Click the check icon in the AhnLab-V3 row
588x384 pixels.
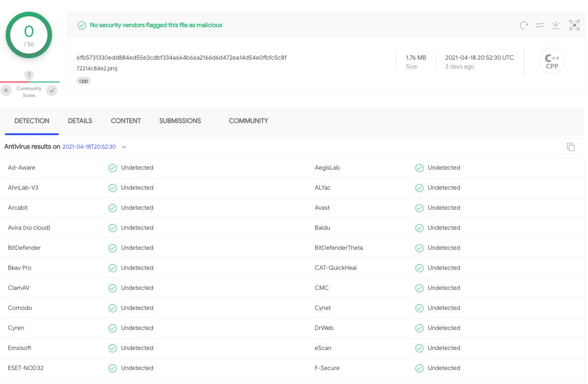click(113, 188)
